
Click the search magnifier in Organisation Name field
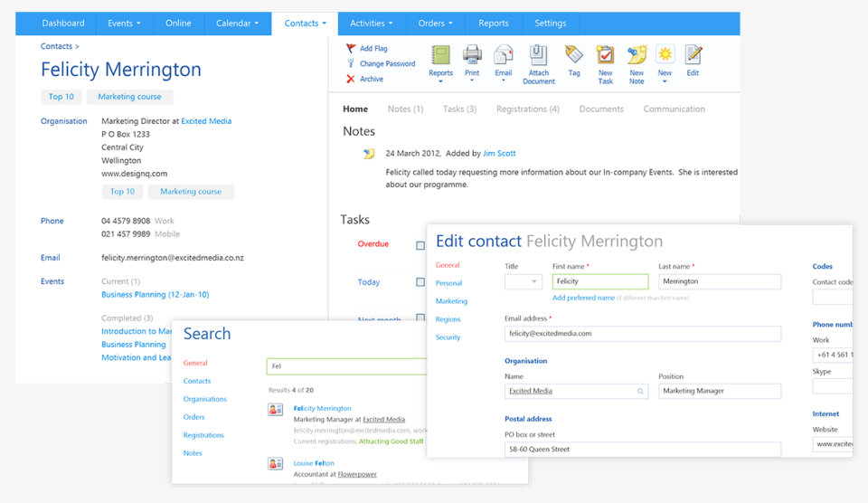640,391
